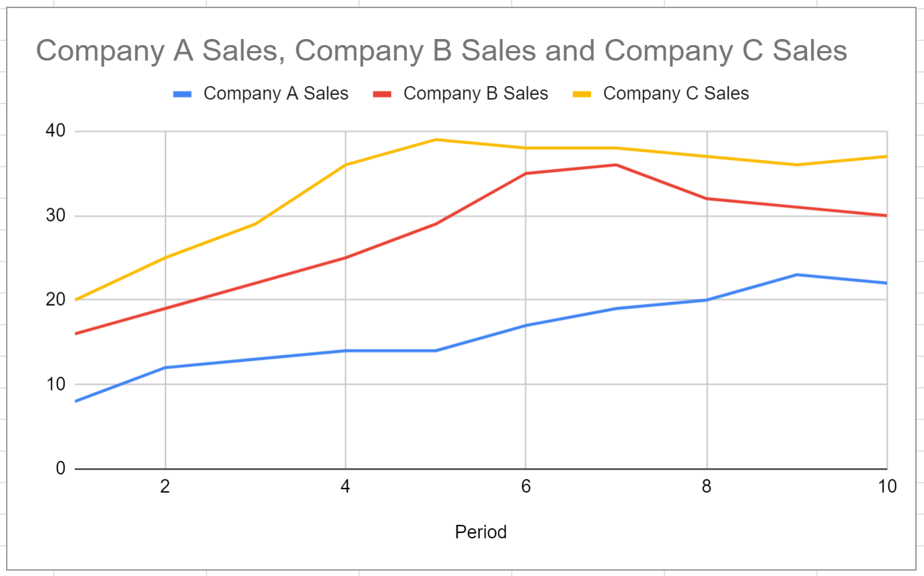Click the Company A Sales legend label

[276, 93]
